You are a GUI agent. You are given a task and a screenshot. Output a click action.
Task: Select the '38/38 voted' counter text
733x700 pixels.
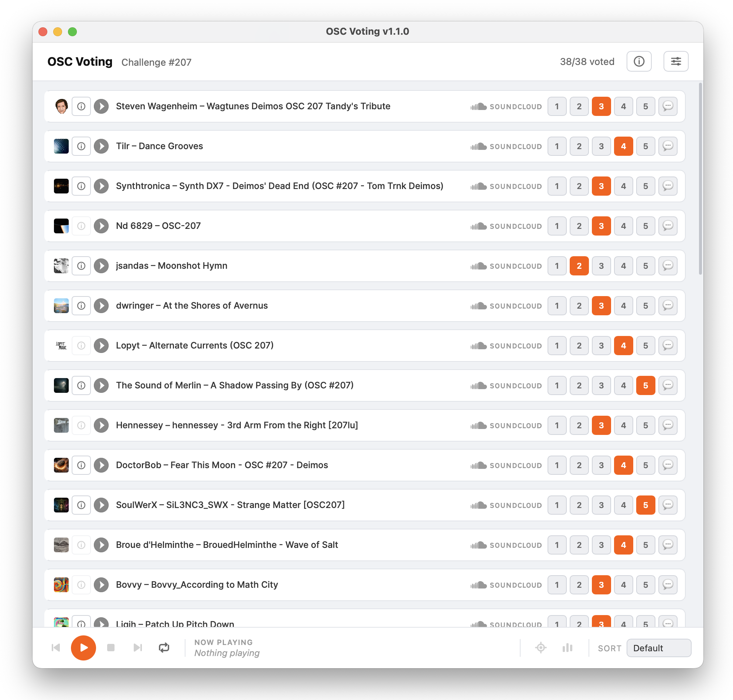587,62
